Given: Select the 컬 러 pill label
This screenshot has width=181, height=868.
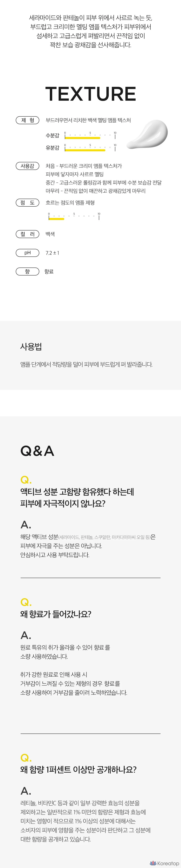Looking at the screenshot, I should point(28,234).
